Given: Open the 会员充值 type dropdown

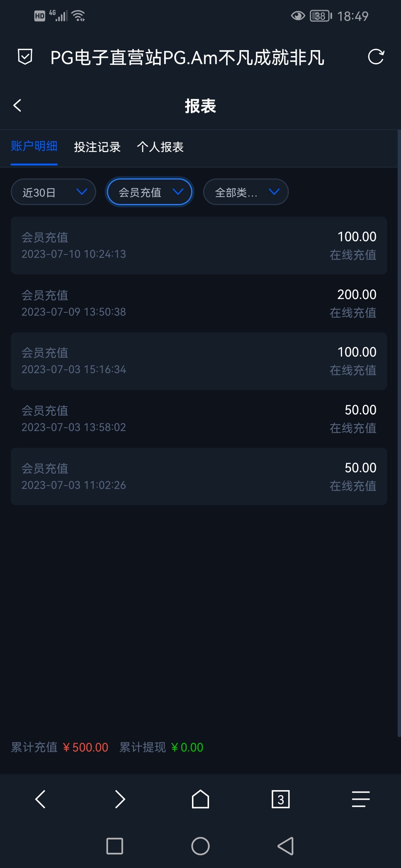Looking at the screenshot, I should click(x=150, y=192).
